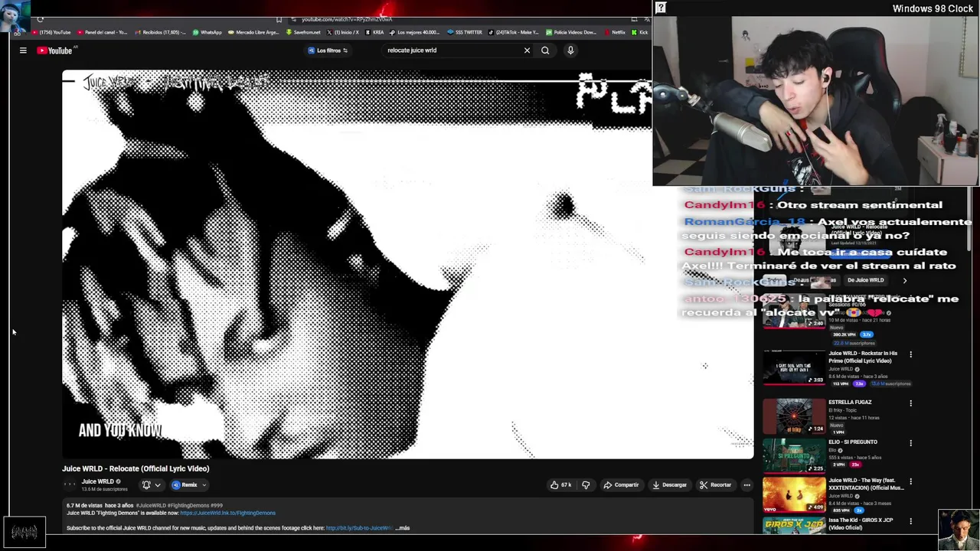Screen dimensions: 980x551
Task: Open the Netflix bookmark
Action: pyautogui.click(x=614, y=32)
